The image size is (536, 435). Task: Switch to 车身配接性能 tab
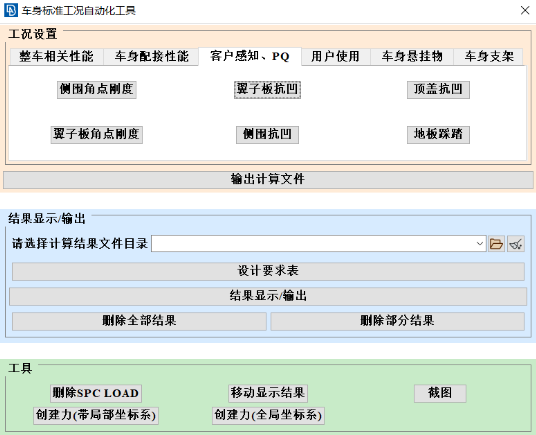coord(151,56)
